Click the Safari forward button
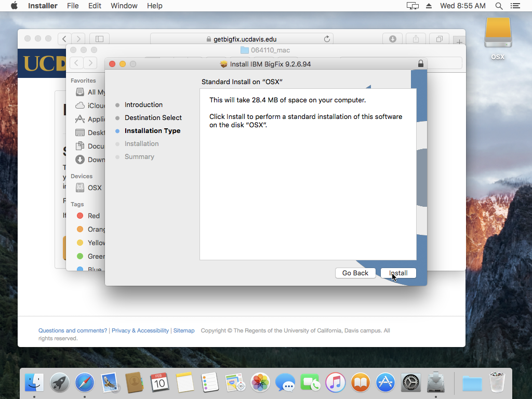 78,39
